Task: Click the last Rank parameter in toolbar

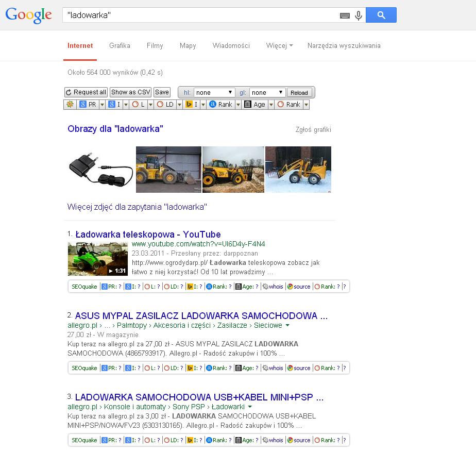Action: tap(289, 104)
